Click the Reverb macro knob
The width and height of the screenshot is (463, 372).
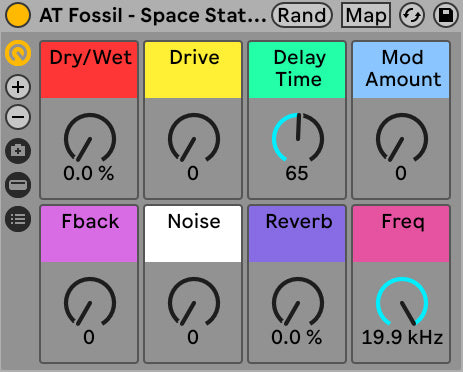tap(298, 302)
